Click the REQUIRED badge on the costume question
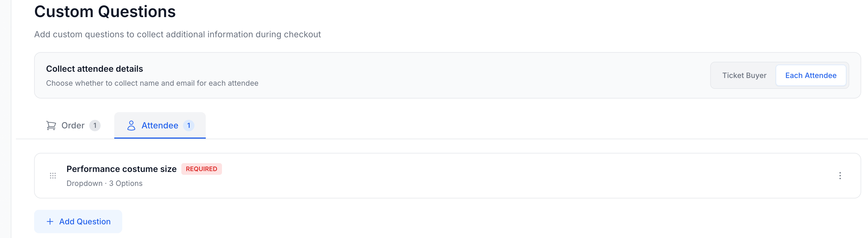The width and height of the screenshot is (868, 238). tap(201, 169)
